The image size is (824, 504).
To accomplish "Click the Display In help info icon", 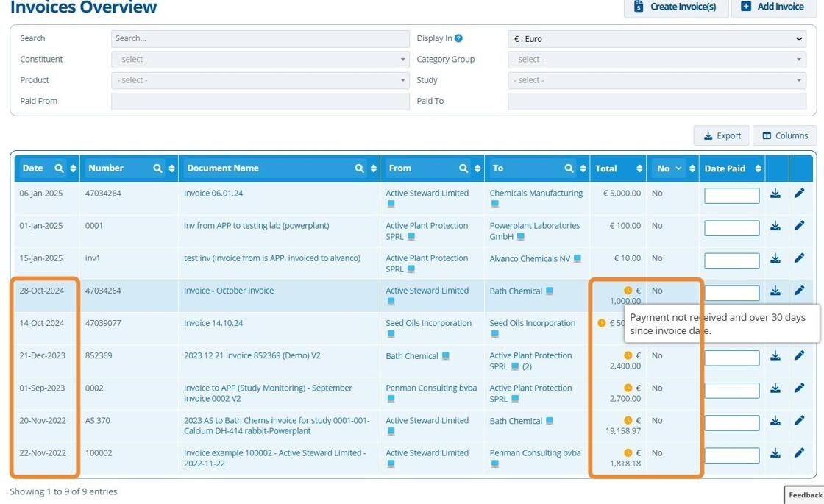I will pos(459,38).
